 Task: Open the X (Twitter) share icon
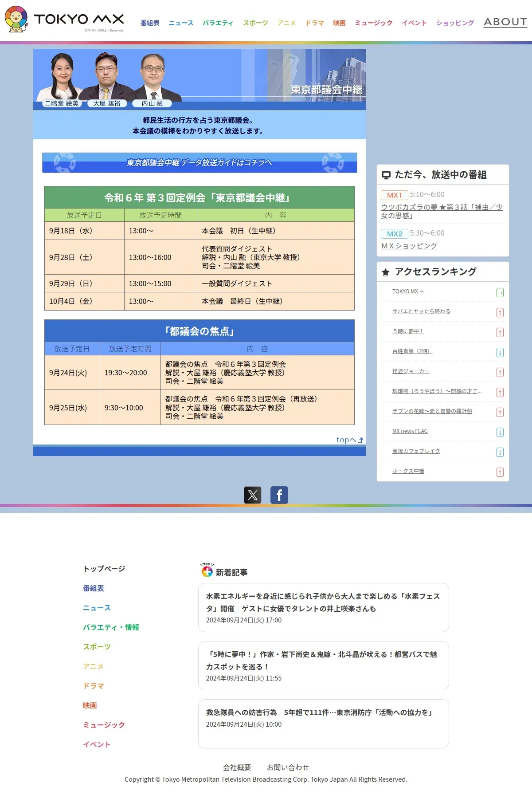tap(253, 495)
